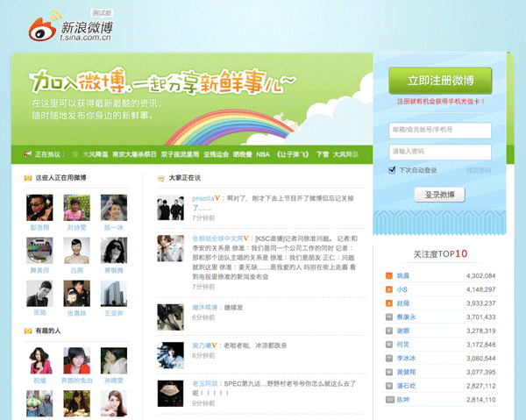Click the 关注度TOP10 heading
Screen dimensions: 526x420
[440, 254]
